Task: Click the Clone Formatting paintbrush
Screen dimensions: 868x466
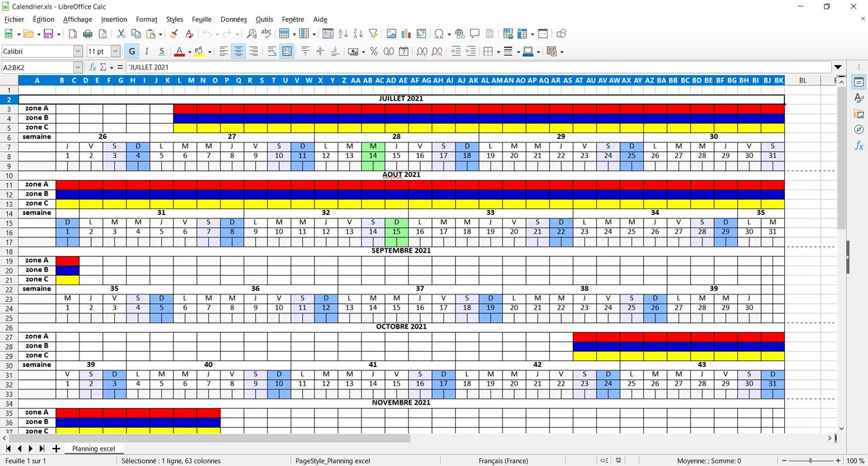Action: (x=174, y=33)
